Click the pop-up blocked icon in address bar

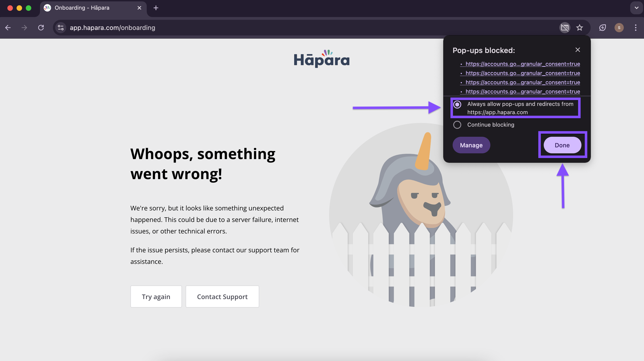coord(565,28)
